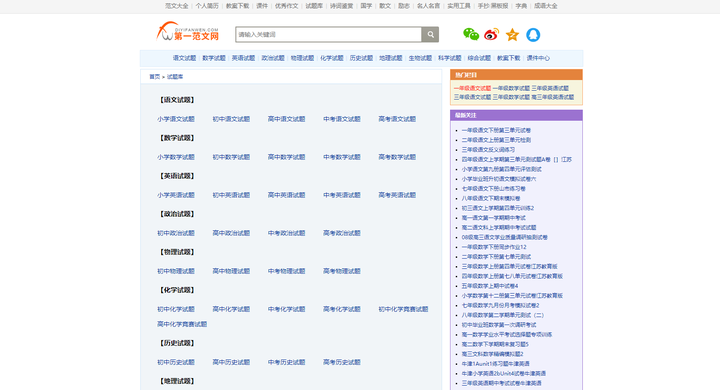Open 实用工具 in the top bar
This screenshot has width=720, height=390.
click(459, 6)
